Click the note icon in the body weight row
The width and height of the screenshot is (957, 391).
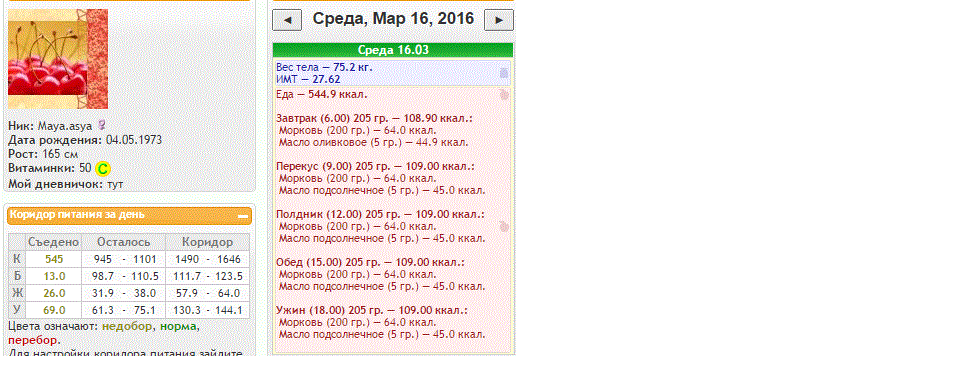tap(504, 73)
